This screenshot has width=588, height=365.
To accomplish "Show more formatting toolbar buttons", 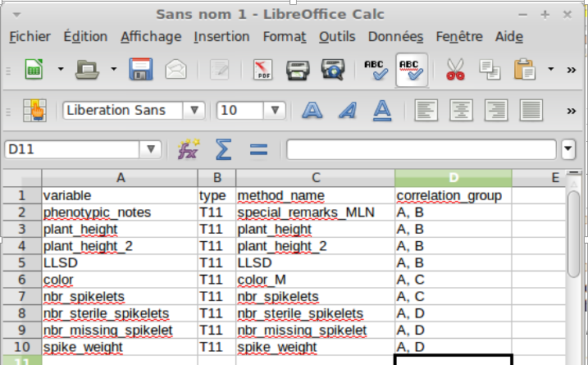I will (x=572, y=111).
